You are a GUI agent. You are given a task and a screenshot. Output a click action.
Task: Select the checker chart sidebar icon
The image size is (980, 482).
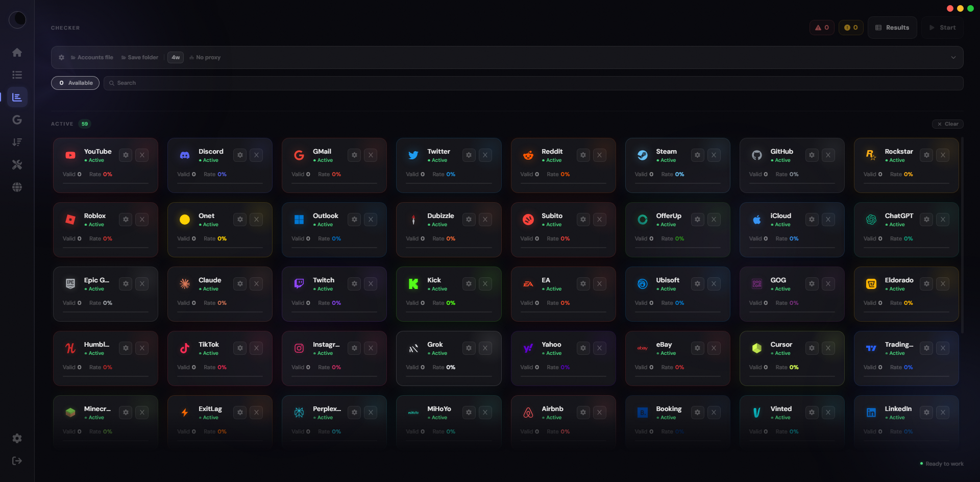(17, 97)
